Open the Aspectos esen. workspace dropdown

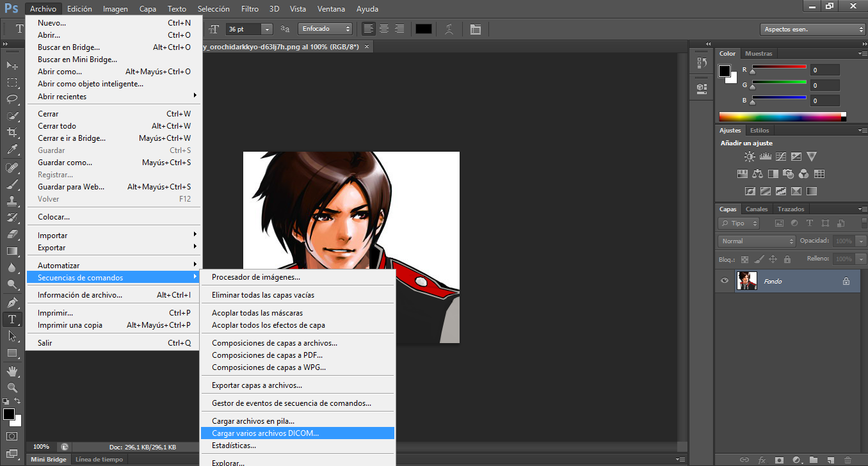point(813,29)
